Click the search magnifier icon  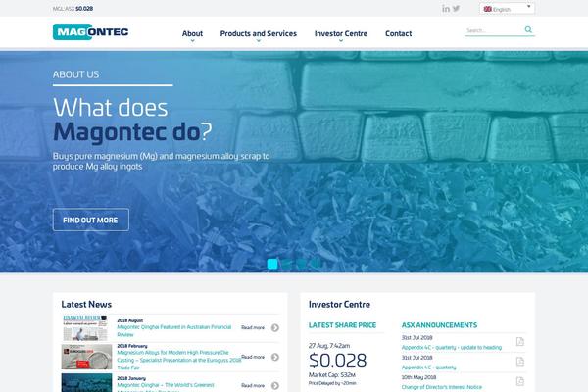pyautogui.click(x=528, y=29)
